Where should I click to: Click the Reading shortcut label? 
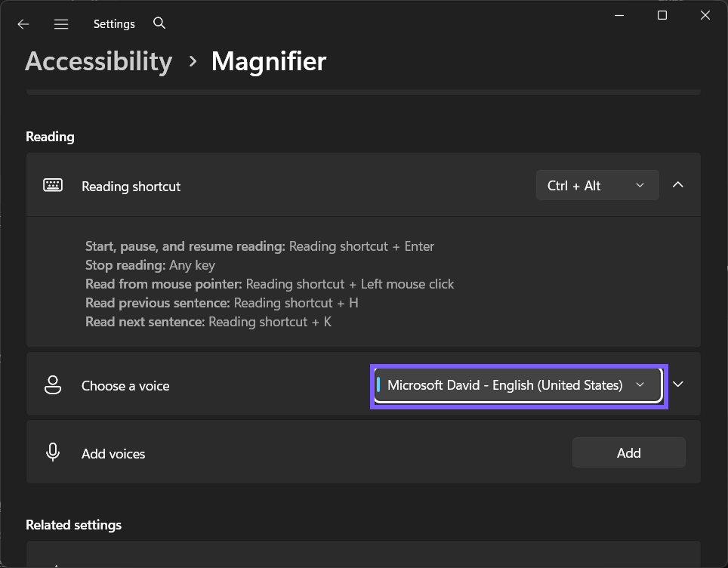(131, 187)
